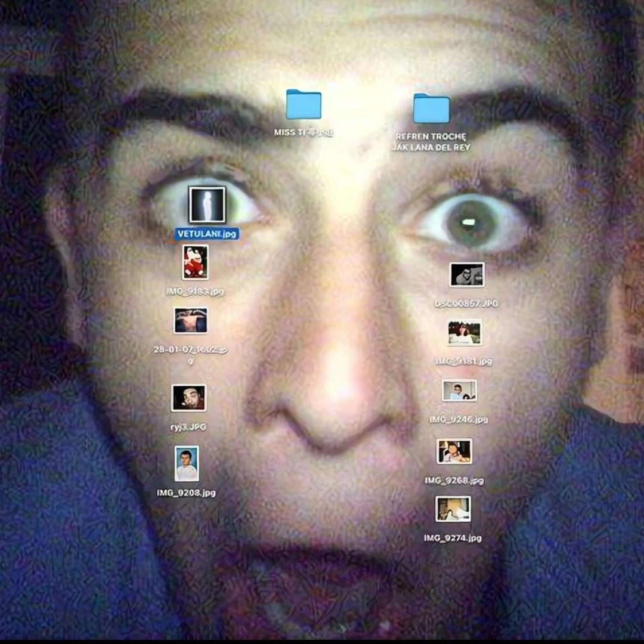Click the DSC00857.JPG image thumbnail
This screenshot has height=644, width=644.
466,275
